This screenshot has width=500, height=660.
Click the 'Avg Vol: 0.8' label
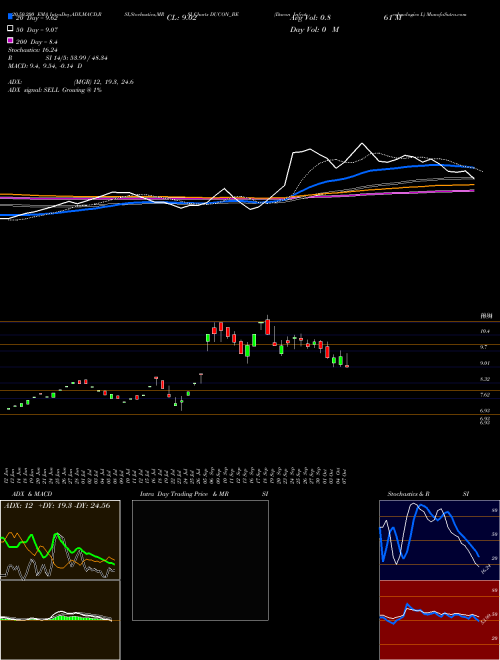pyautogui.click(x=310, y=18)
